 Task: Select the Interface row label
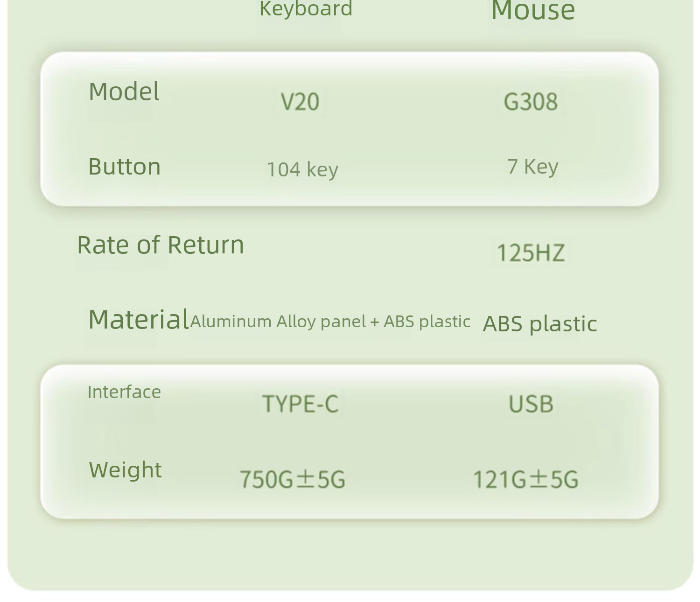pos(124,392)
